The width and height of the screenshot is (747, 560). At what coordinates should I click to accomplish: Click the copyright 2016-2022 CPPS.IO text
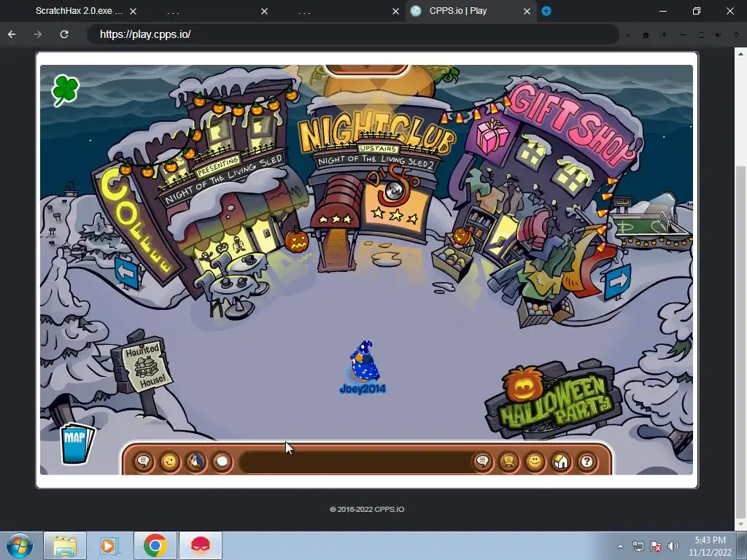coord(367,509)
